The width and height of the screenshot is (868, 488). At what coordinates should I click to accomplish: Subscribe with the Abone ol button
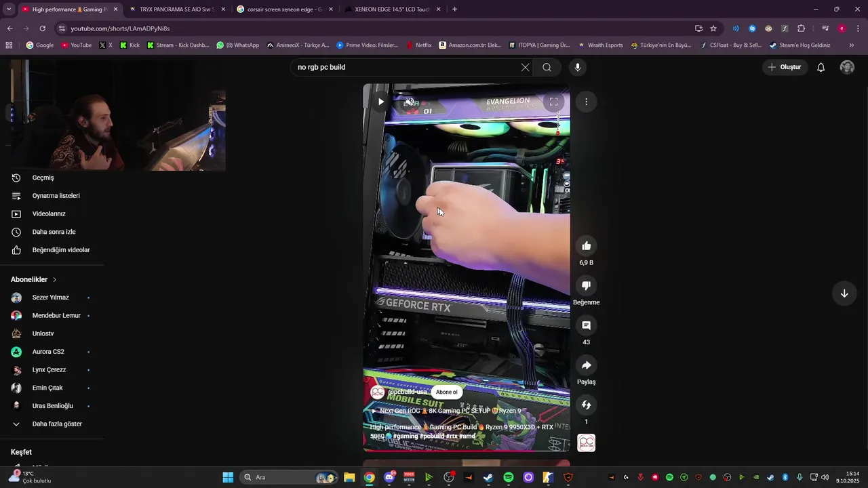pos(446,392)
